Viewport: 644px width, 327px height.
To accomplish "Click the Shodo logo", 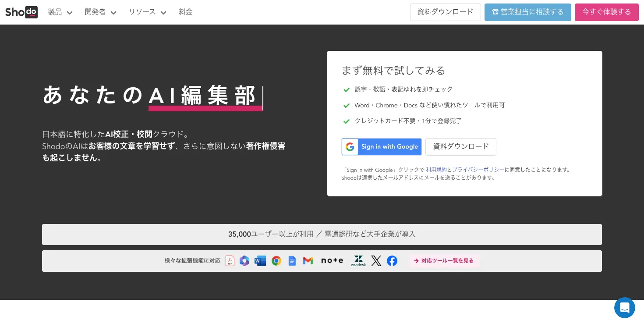I will click(x=21, y=12).
